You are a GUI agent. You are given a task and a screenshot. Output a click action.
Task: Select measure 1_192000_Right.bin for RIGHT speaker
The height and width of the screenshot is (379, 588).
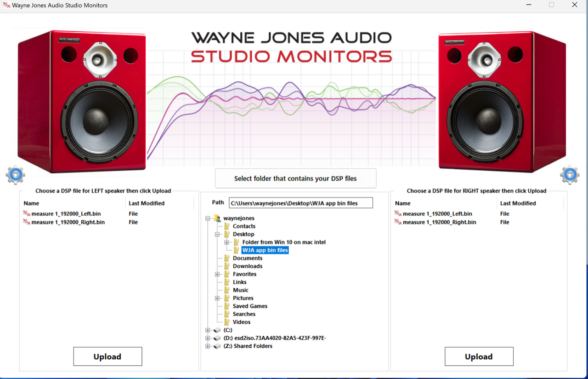point(439,222)
